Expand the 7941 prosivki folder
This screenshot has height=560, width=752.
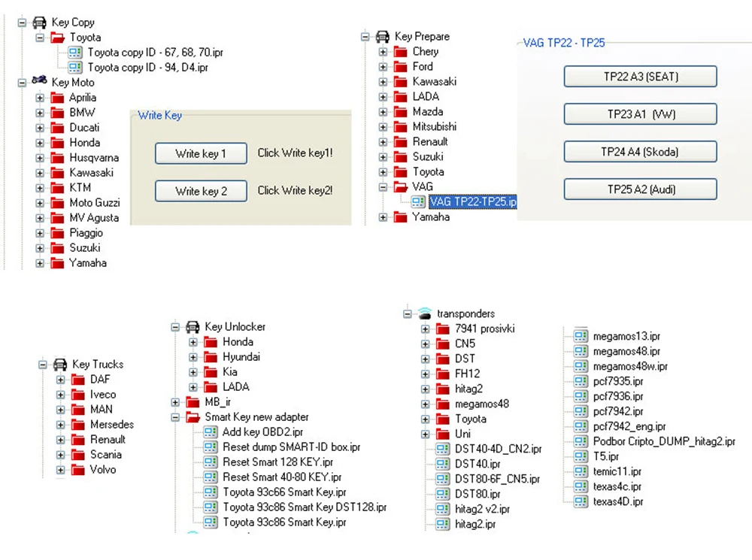point(425,329)
